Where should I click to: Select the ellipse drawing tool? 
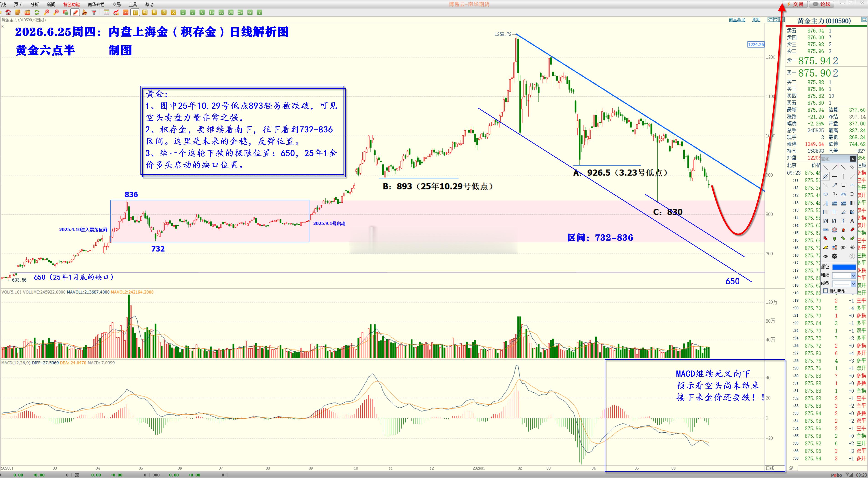click(826, 194)
